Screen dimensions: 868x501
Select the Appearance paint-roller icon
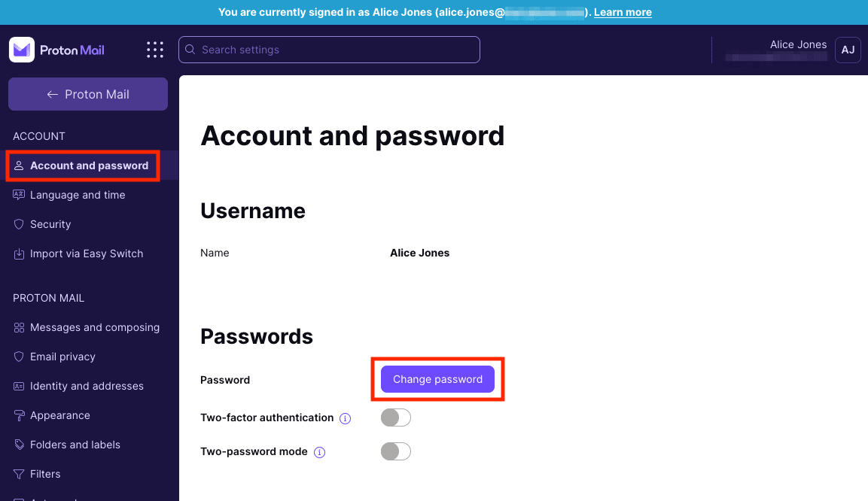click(19, 415)
